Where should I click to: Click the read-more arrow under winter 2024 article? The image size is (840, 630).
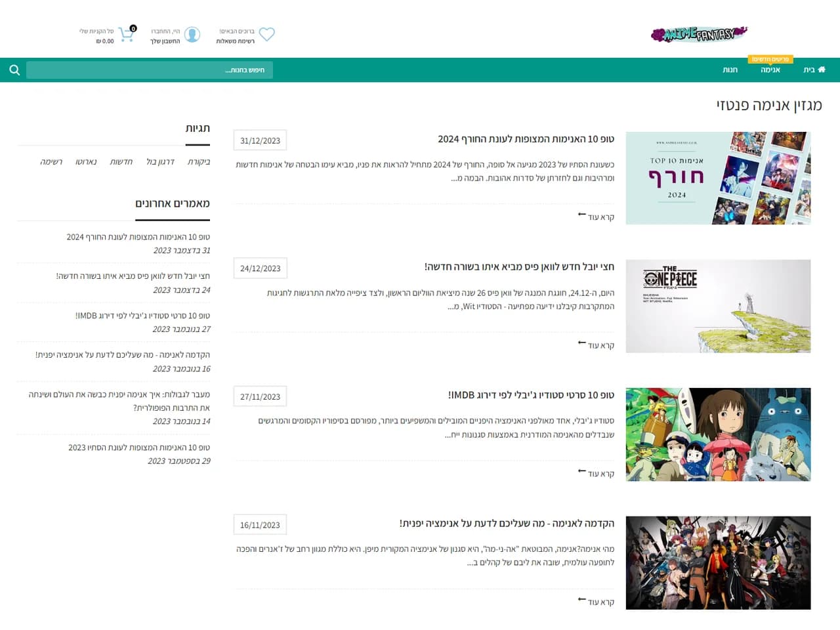pos(581,215)
